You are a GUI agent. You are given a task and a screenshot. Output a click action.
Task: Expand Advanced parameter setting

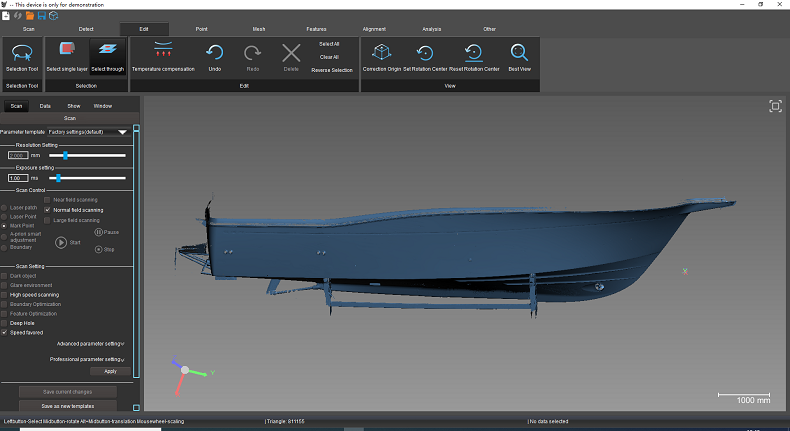point(91,343)
